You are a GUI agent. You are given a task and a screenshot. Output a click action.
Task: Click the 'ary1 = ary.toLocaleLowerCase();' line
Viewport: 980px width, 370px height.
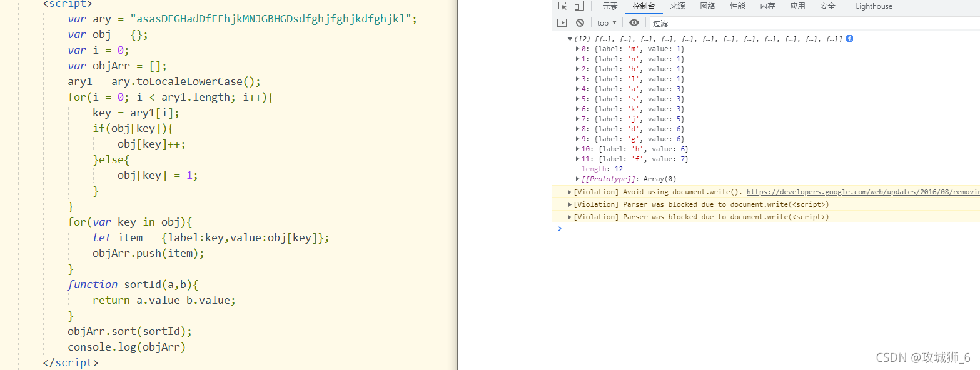(164, 81)
